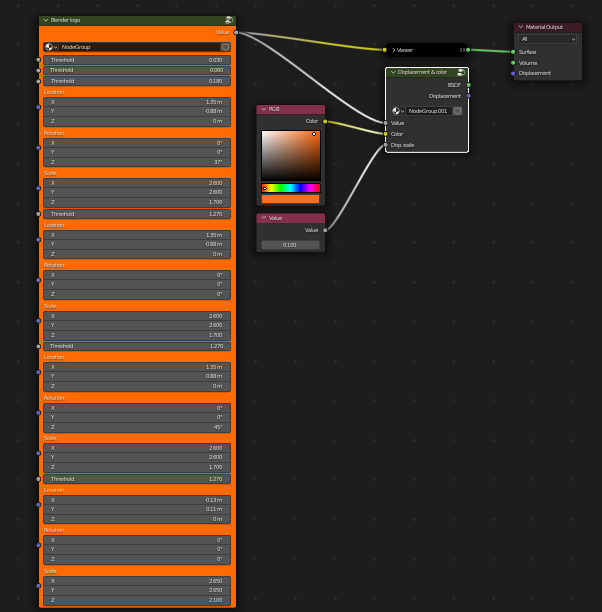Click the Threshold field showing 0.180
Image resolution: width=602 pixels, height=612 pixels.
(x=137, y=81)
